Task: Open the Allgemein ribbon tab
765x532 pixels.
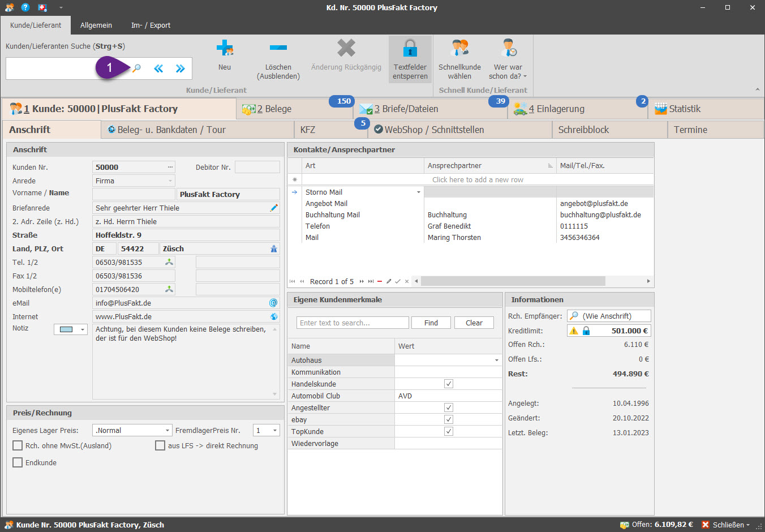Action: (96, 25)
